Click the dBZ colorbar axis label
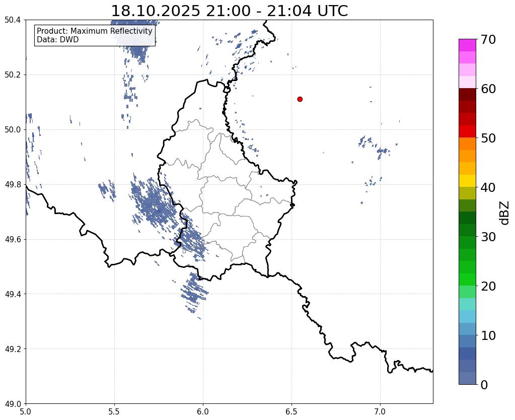Image resolution: width=515 pixels, height=420 pixels. [x=505, y=213]
